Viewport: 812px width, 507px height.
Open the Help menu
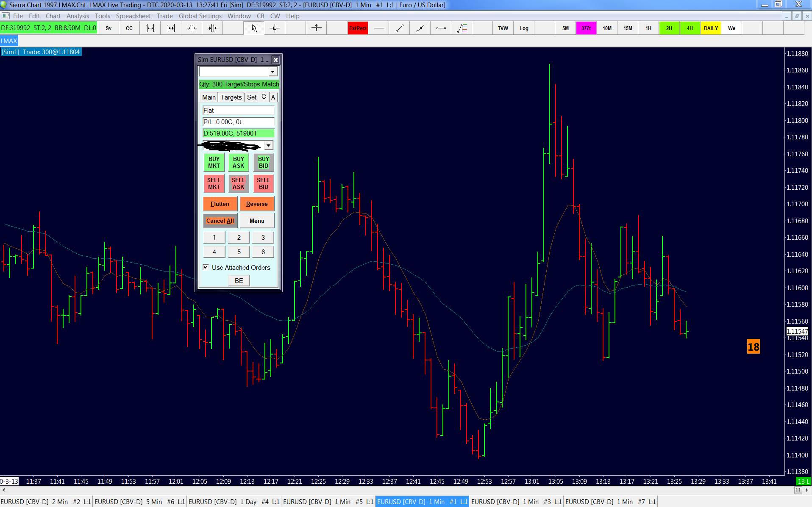click(292, 16)
